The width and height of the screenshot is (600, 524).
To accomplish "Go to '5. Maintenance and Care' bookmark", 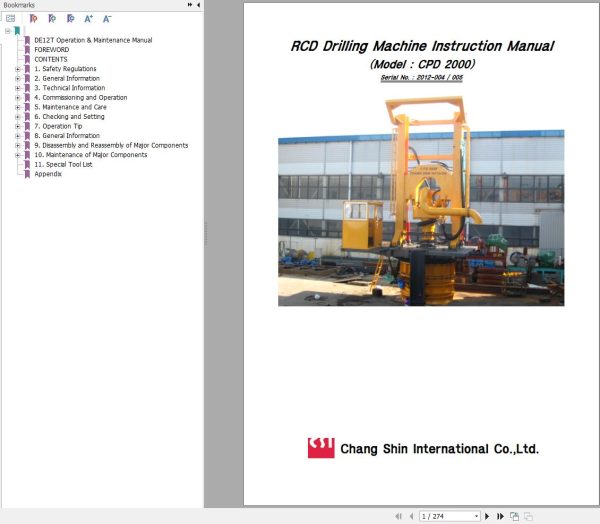I will pyautogui.click(x=70, y=107).
